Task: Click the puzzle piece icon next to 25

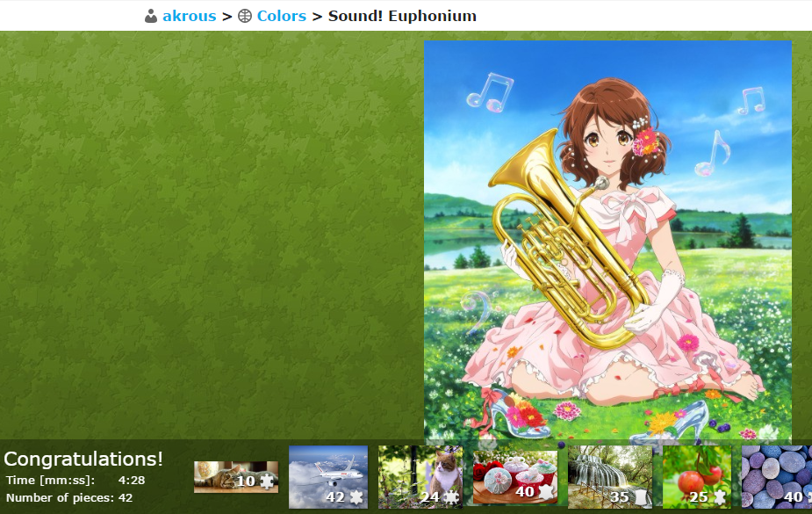Action: 720,497
